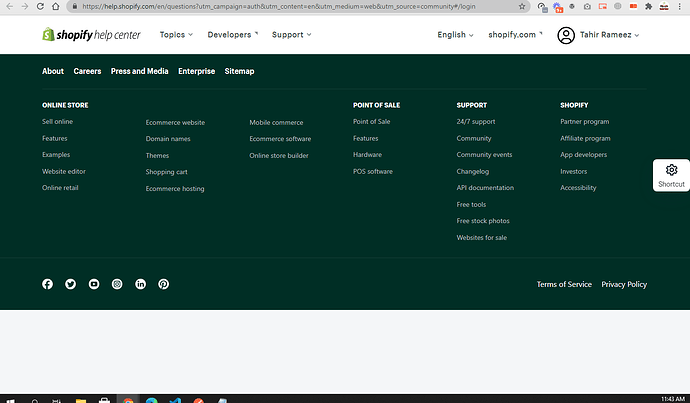This screenshot has width=690, height=403.
Task: Open the Free stock photos link
Action: [483, 221]
